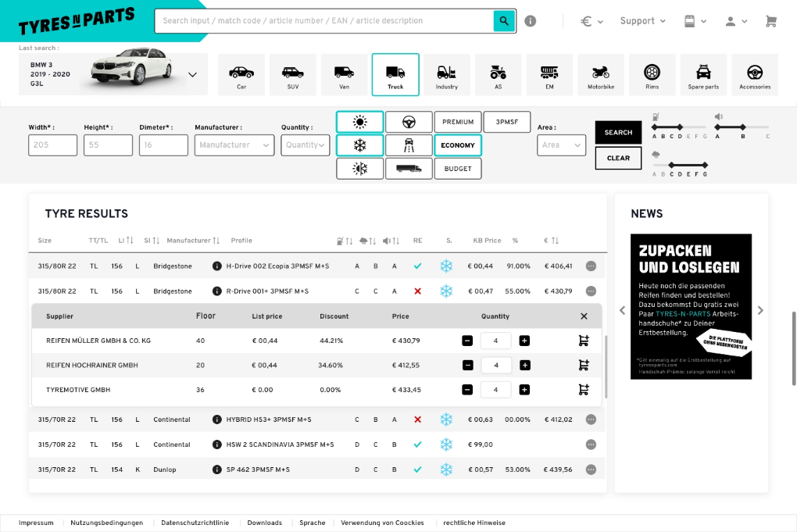
Task: Open the Manufacturer dropdown
Action: point(234,145)
